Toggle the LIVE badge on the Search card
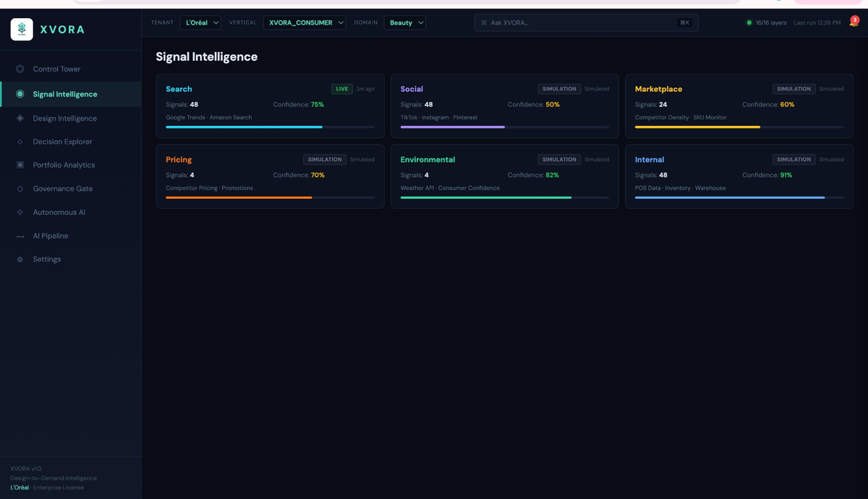Viewport: 868px width, 499px height. click(341, 89)
